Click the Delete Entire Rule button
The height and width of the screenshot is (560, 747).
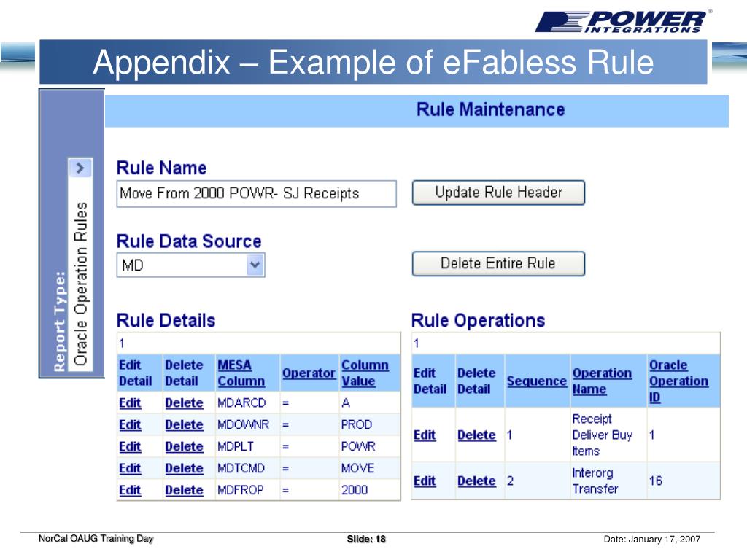point(498,263)
